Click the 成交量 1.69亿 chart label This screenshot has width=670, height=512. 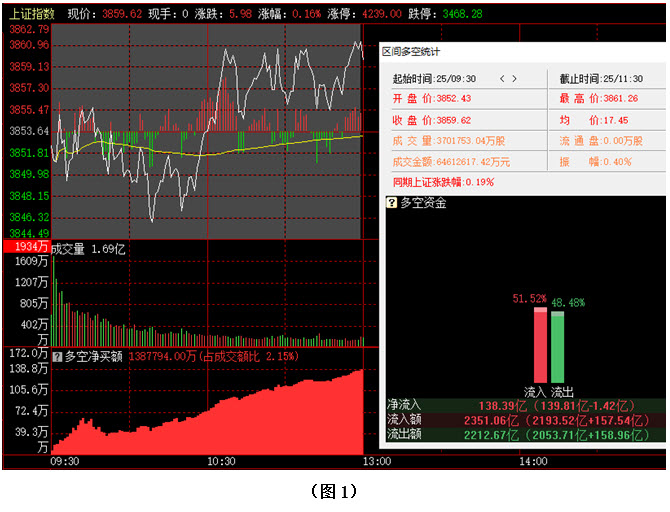[88, 249]
